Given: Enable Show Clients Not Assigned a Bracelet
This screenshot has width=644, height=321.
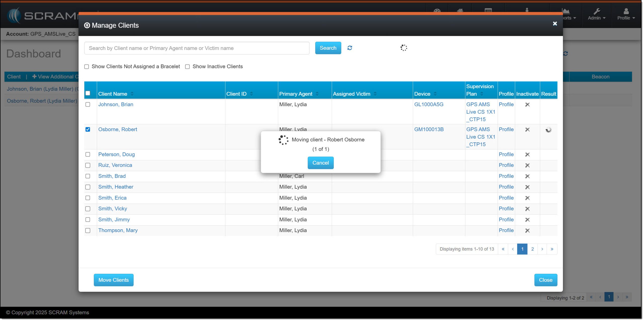Looking at the screenshot, I should pos(87,67).
